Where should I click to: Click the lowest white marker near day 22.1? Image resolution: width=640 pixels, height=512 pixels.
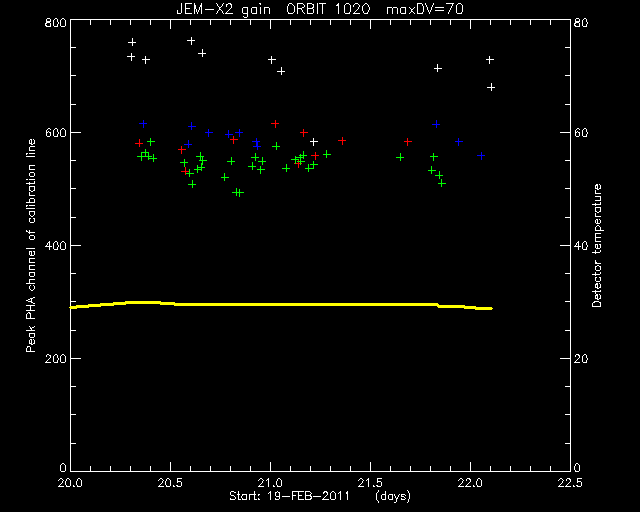tap(491, 87)
